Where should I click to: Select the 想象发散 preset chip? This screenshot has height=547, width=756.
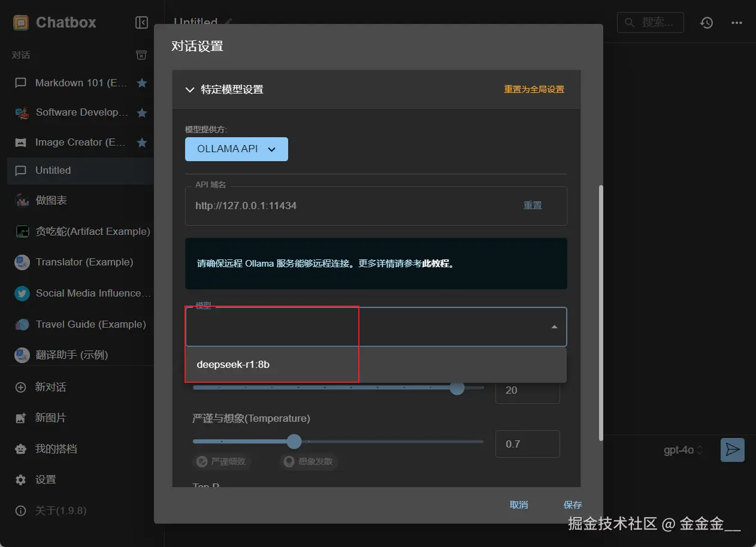click(x=309, y=461)
